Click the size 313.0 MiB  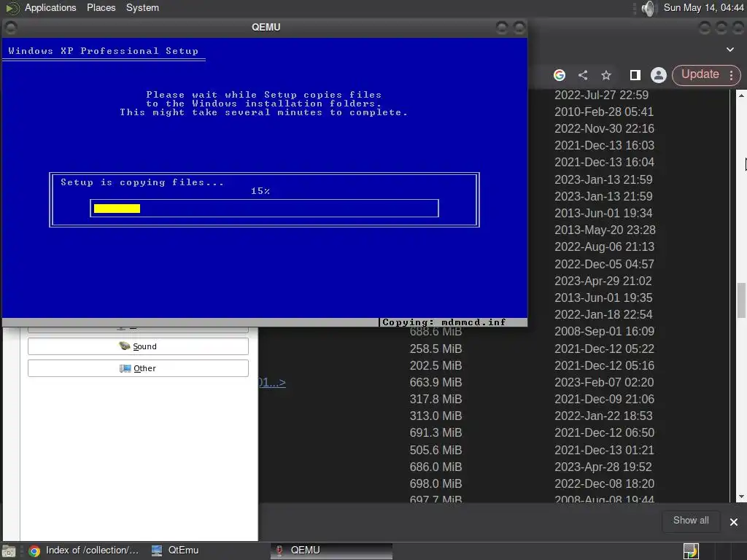(x=436, y=416)
